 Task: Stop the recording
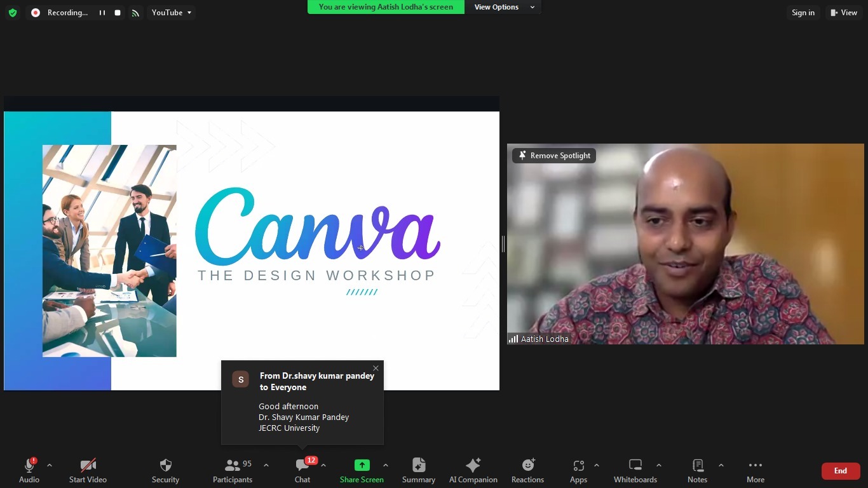pyautogui.click(x=118, y=13)
